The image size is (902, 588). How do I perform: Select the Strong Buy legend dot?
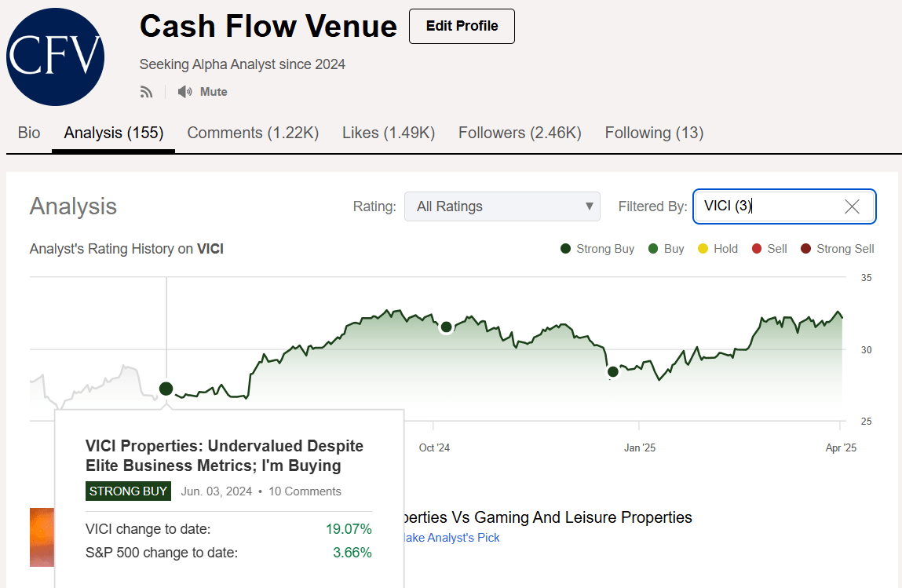564,248
